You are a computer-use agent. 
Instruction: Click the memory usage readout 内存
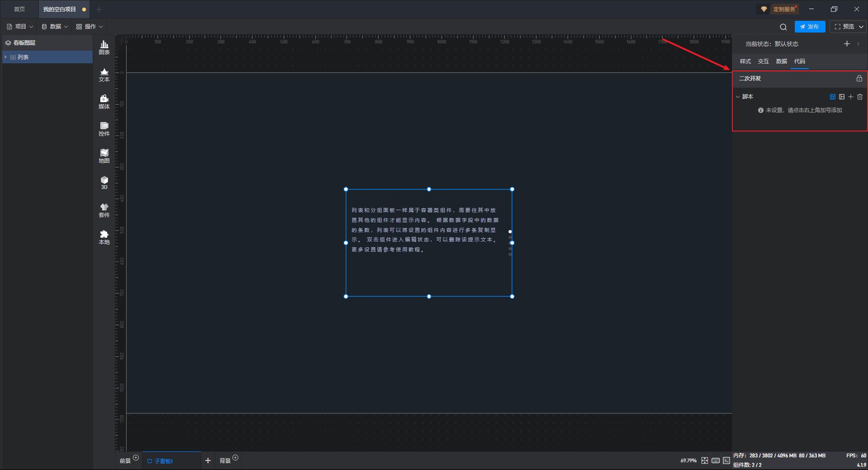pos(779,456)
